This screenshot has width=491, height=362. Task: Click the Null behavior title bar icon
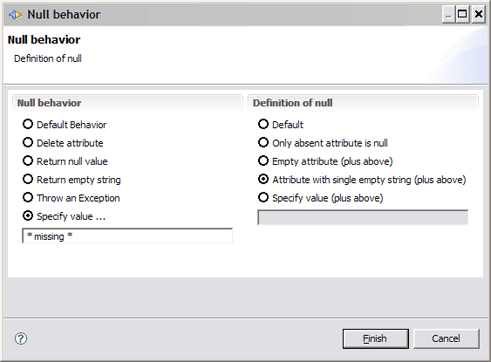tap(15, 15)
